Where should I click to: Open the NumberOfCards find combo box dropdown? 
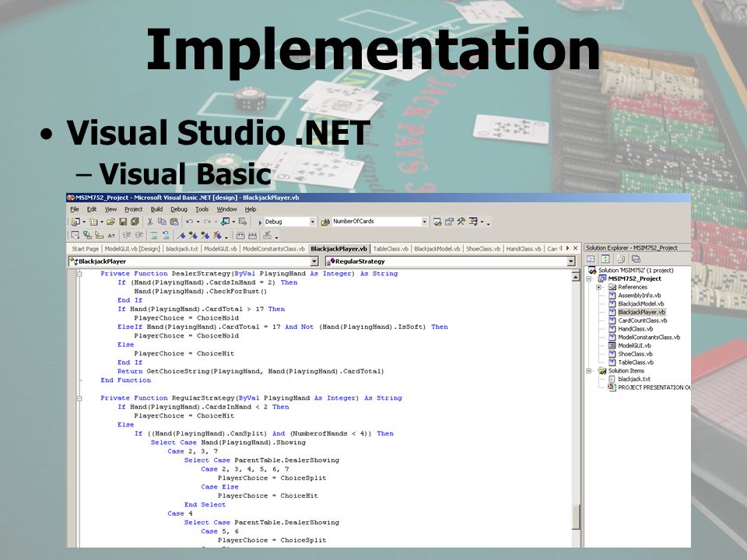click(x=425, y=222)
